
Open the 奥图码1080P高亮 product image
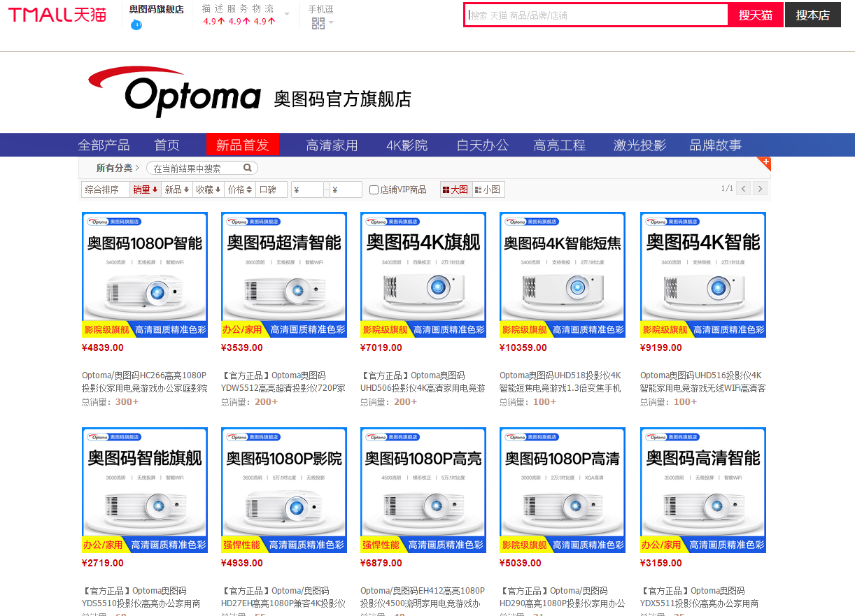click(423, 490)
